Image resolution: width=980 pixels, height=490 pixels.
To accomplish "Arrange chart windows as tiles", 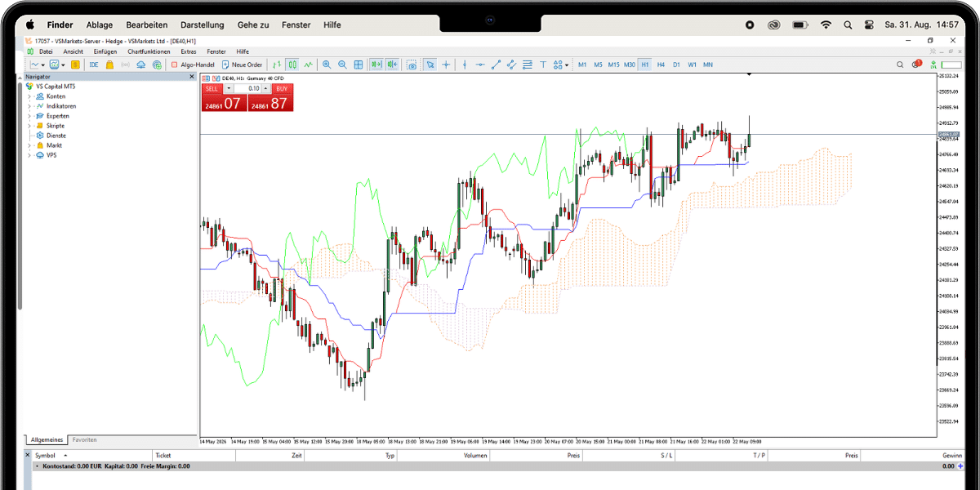I will pos(359,65).
